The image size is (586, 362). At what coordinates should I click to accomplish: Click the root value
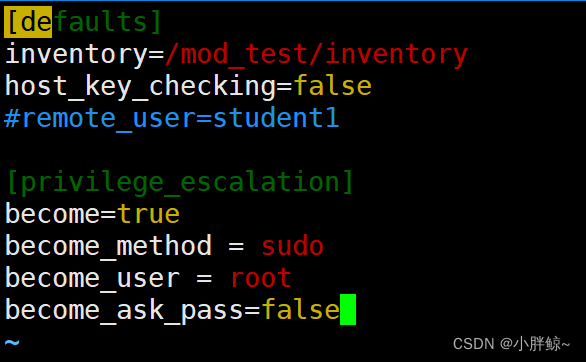click(x=261, y=278)
